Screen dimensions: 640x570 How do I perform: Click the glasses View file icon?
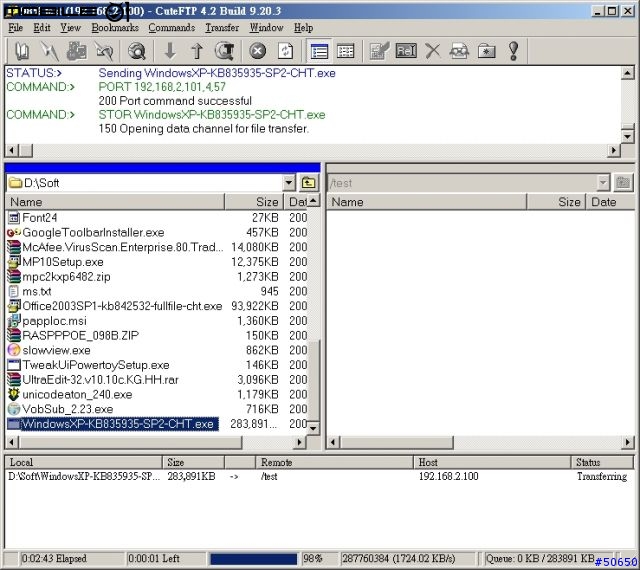459,51
